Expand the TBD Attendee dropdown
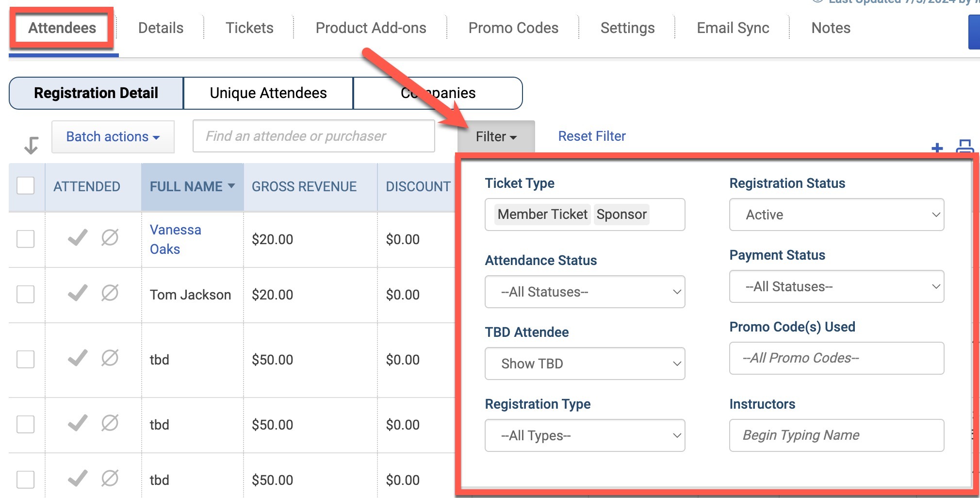The height and width of the screenshot is (498, 980). [x=585, y=364]
